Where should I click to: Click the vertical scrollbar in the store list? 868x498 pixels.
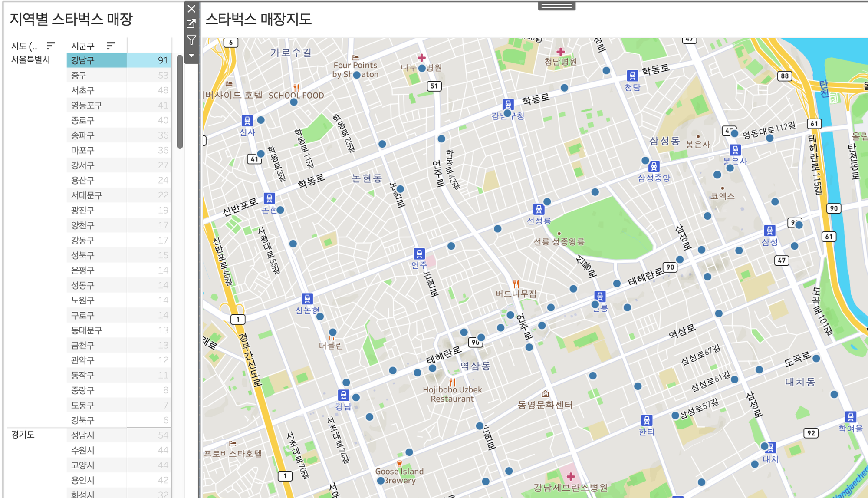click(x=180, y=102)
